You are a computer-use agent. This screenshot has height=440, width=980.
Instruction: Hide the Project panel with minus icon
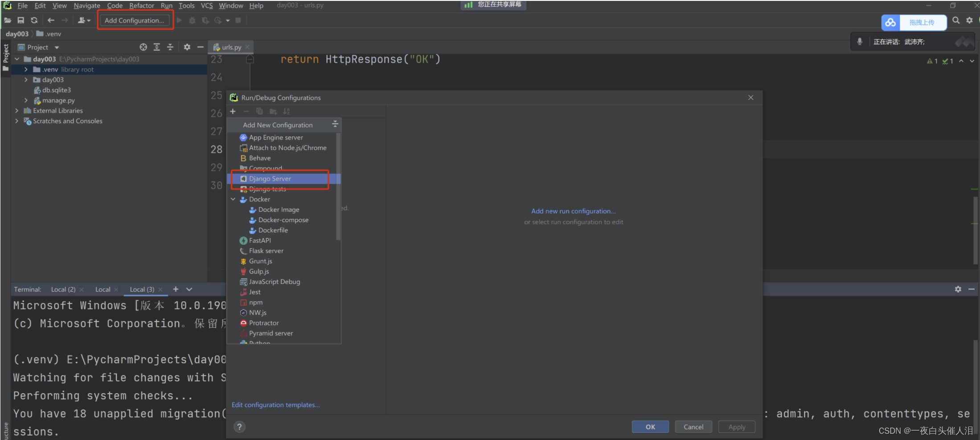[201, 47]
